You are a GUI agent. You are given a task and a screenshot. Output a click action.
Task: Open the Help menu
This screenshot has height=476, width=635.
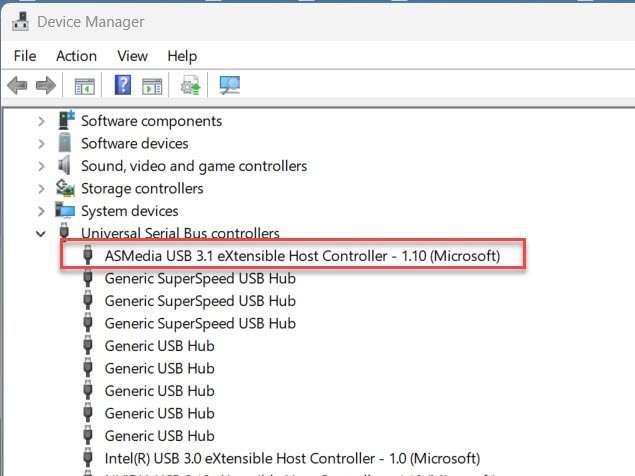[182, 56]
